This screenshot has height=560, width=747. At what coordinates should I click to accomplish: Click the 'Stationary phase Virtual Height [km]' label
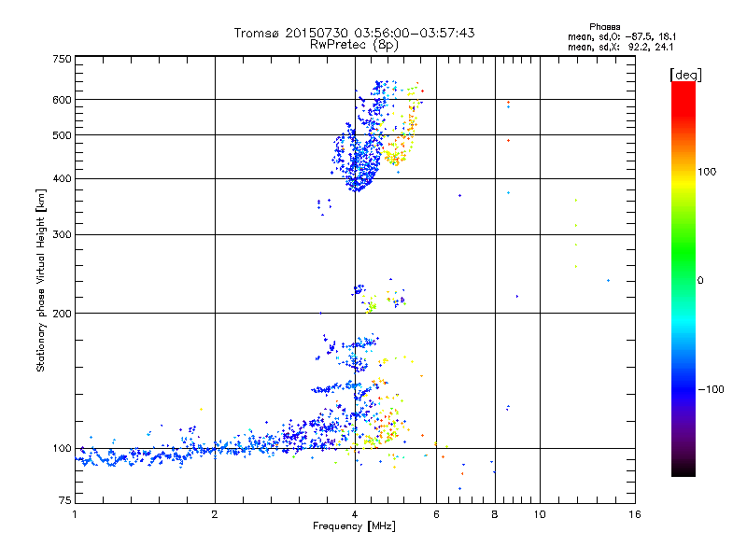click(41, 280)
